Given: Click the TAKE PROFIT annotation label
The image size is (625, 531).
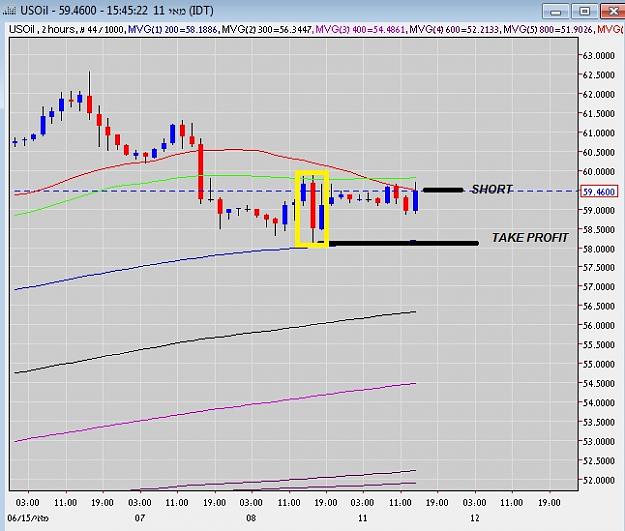Looking at the screenshot, I should tap(530, 238).
